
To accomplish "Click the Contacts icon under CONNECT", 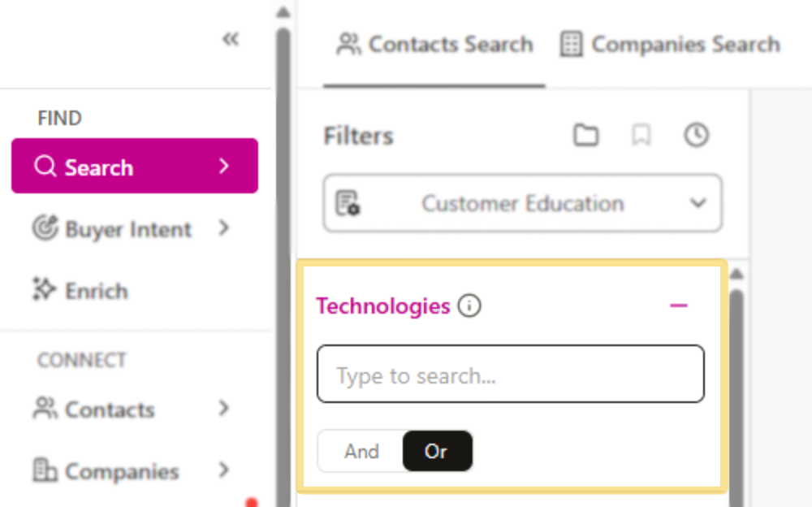I will [44, 409].
